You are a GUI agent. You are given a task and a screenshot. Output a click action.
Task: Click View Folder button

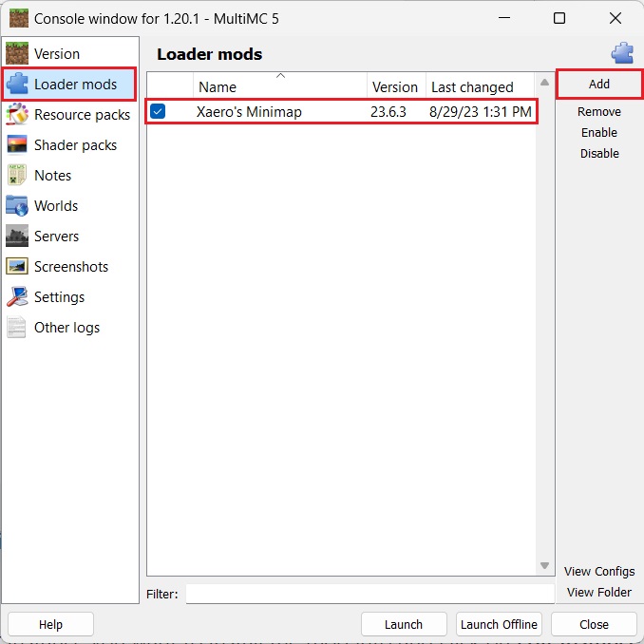[x=598, y=592]
